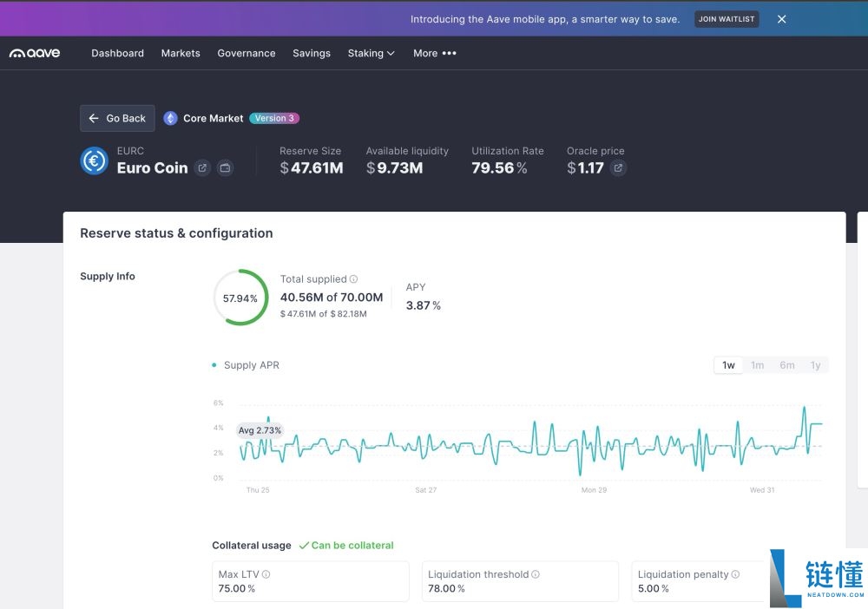Click the $47.61M of $82.18M text
The image size is (868, 609).
coord(323,314)
